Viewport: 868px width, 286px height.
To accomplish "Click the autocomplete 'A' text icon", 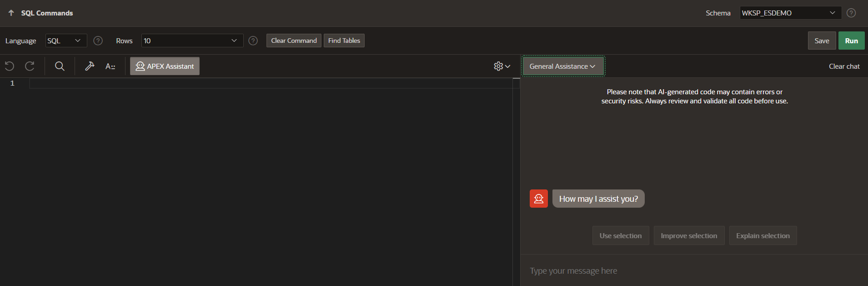I will click(x=110, y=66).
